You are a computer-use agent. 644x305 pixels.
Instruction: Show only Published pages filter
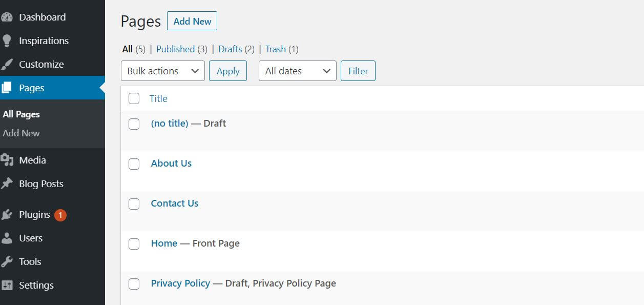tap(175, 49)
